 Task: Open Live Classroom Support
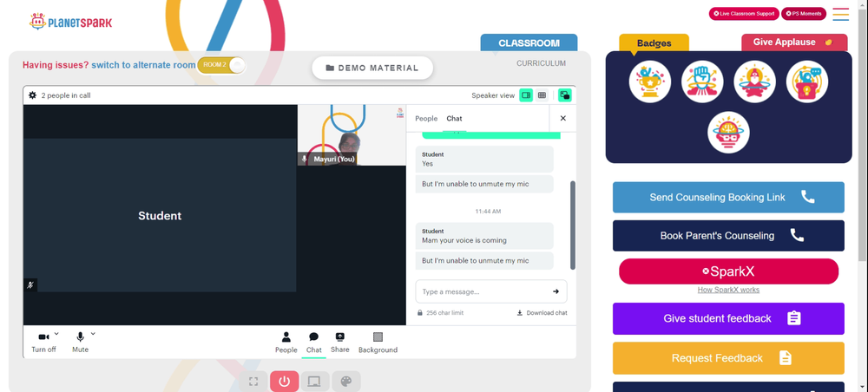point(744,14)
